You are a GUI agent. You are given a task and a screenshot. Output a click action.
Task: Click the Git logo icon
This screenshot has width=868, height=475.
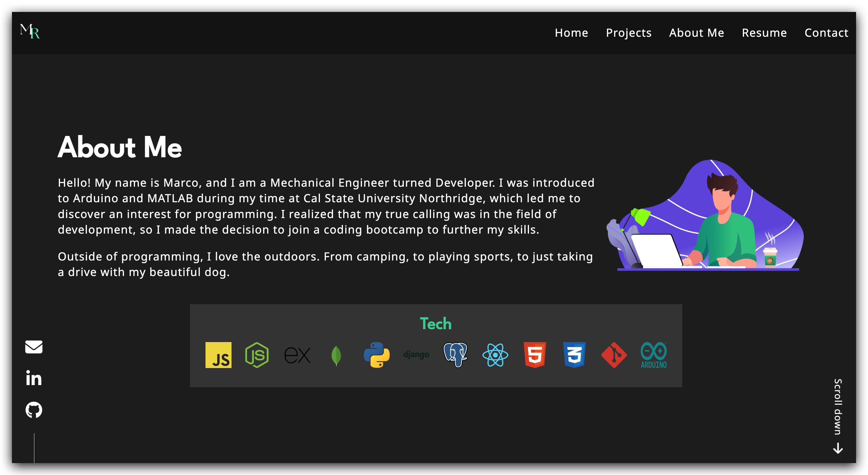tap(614, 355)
